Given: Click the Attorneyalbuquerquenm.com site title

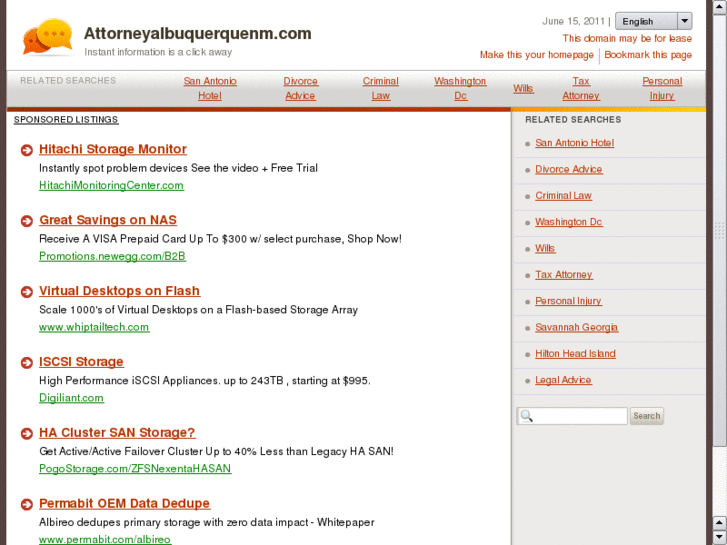Looking at the screenshot, I should point(198,33).
